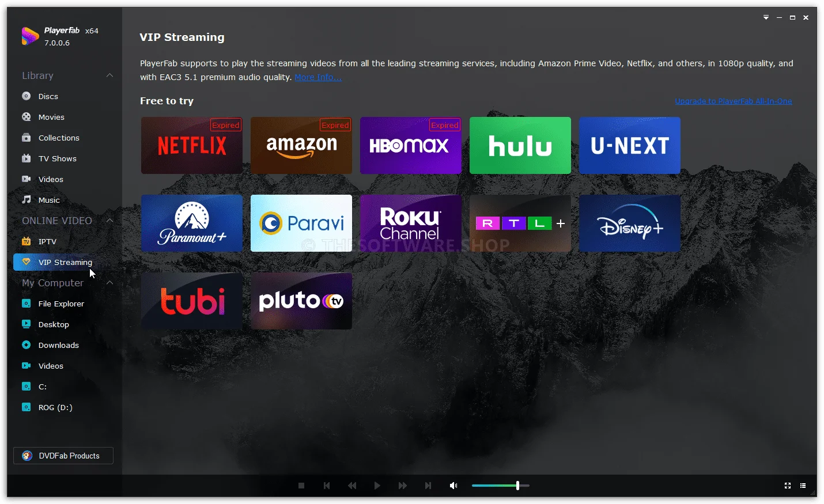Viewport: 824px width, 504px height.
Task: Open the playlist icon
Action: (x=803, y=486)
